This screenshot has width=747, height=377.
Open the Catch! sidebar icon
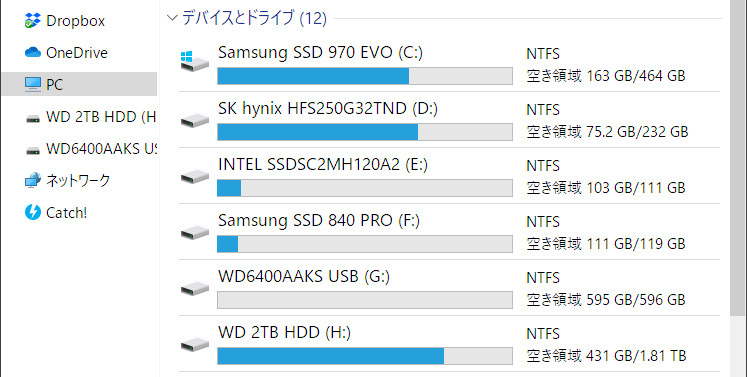tap(33, 212)
